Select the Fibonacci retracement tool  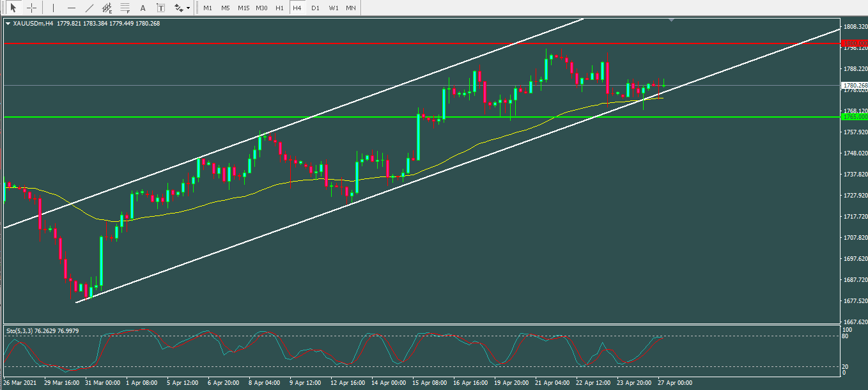click(x=125, y=8)
